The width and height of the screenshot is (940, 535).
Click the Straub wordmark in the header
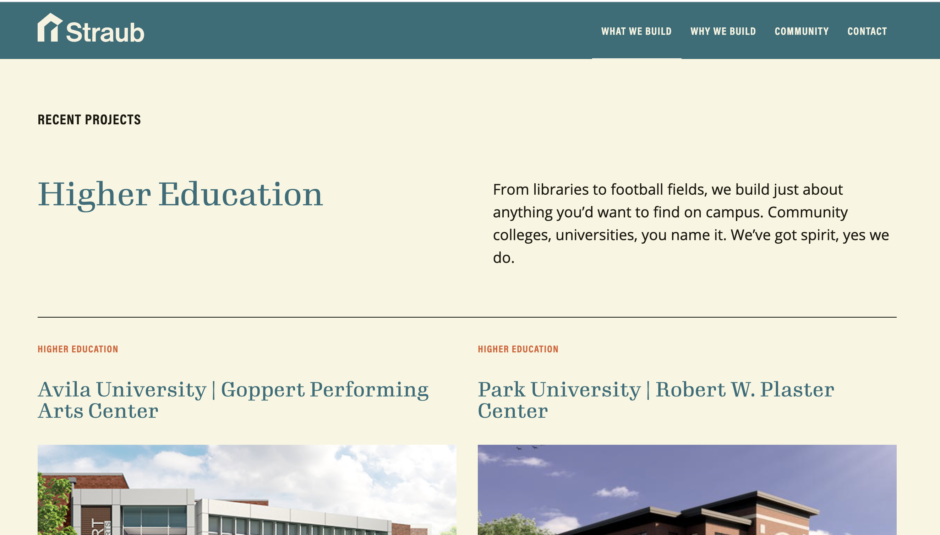coord(105,32)
